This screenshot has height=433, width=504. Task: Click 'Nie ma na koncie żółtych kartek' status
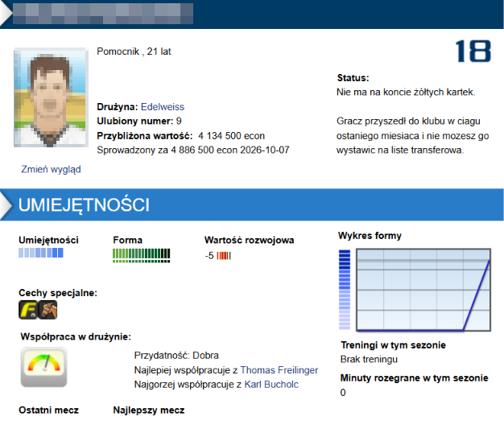[406, 93]
